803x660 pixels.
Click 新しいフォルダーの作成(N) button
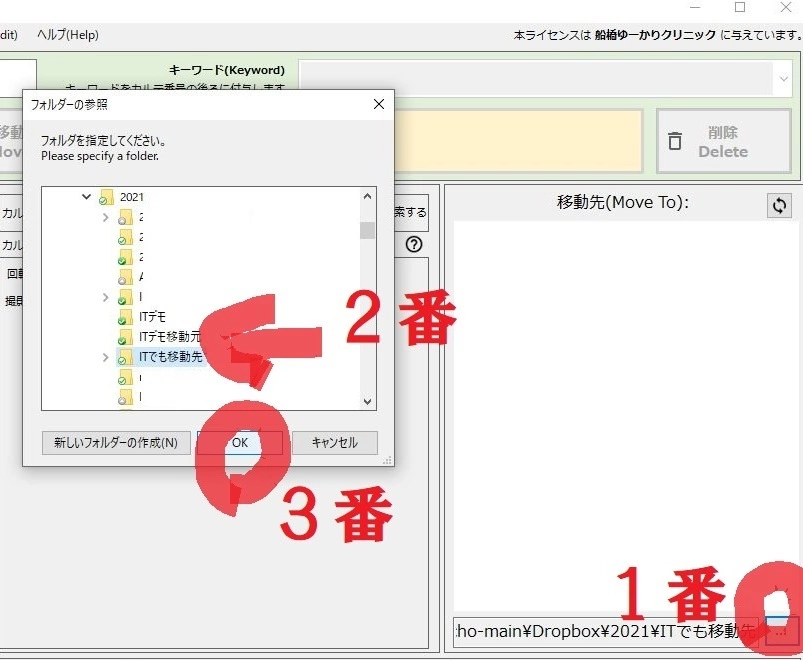(x=116, y=443)
